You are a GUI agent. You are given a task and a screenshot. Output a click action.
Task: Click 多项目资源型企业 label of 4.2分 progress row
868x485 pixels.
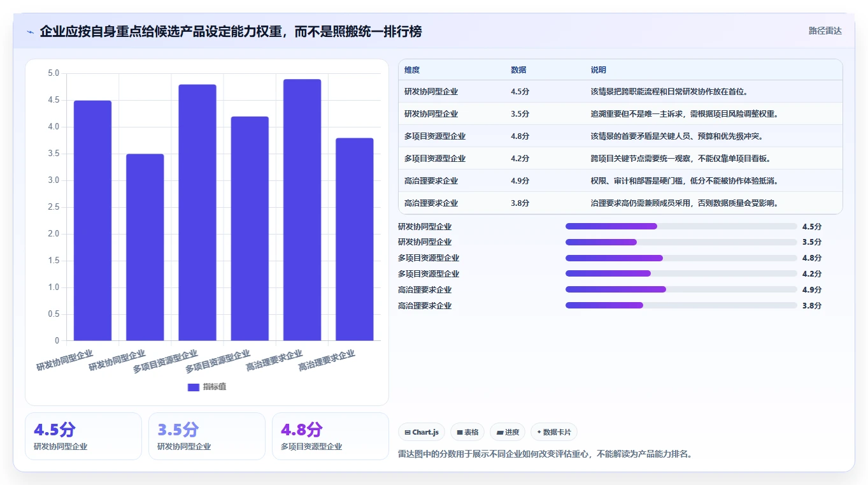click(x=429, y=273)
